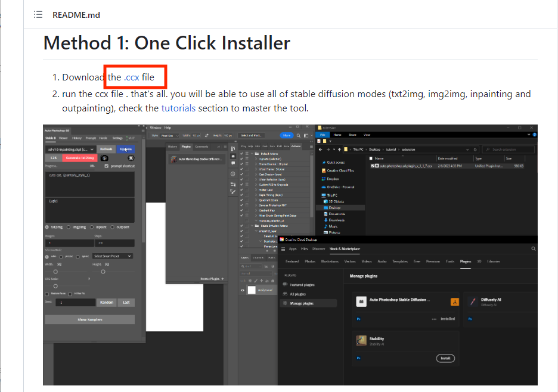Screen dimensions: 558x392
Task: Open the View tab in File Explorer
Action: point(367,135)
